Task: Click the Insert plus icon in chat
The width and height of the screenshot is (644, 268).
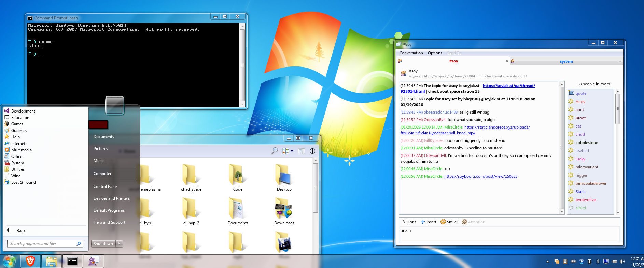Action: coord(423,222)
